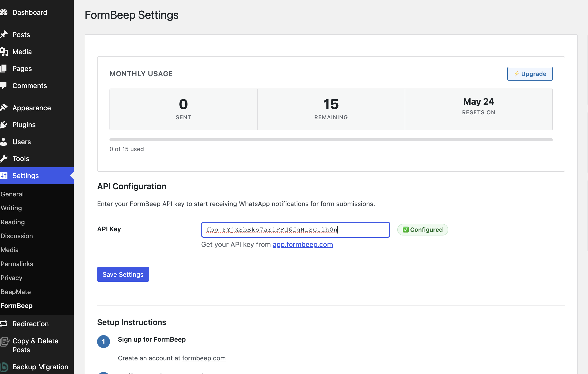Click the monthly usage progress bar
The width and height of the screenshot is (588, 374).
click(331, 140)
